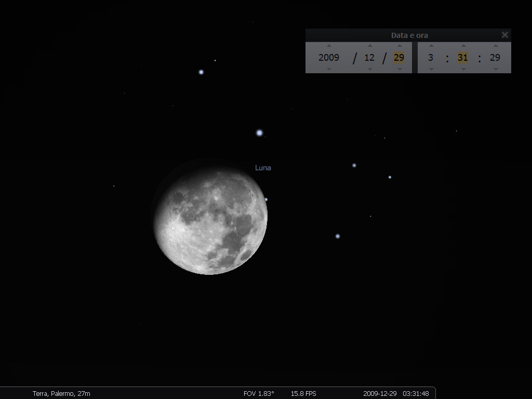The height and width of the screenshot is (399, 532).
Task: Click the Luna label
Action: [263, 168]
